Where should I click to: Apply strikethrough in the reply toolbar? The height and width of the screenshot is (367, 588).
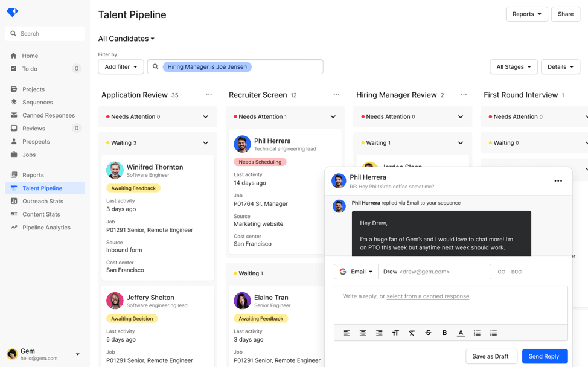tap(428, 333)
